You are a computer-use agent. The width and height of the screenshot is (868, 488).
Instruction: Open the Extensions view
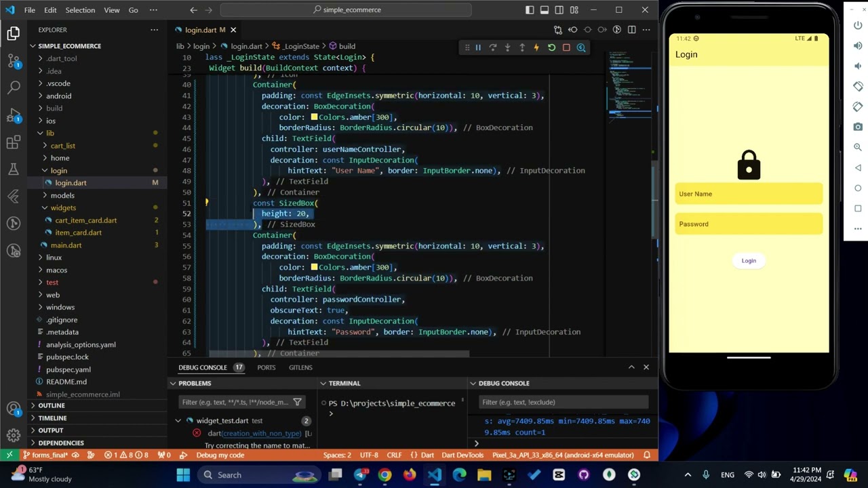pos(14,142)
